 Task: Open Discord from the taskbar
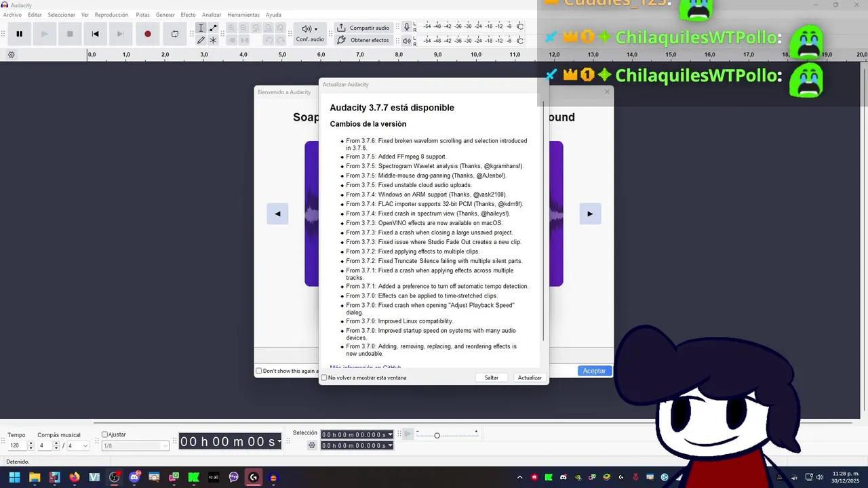(134, 477)
